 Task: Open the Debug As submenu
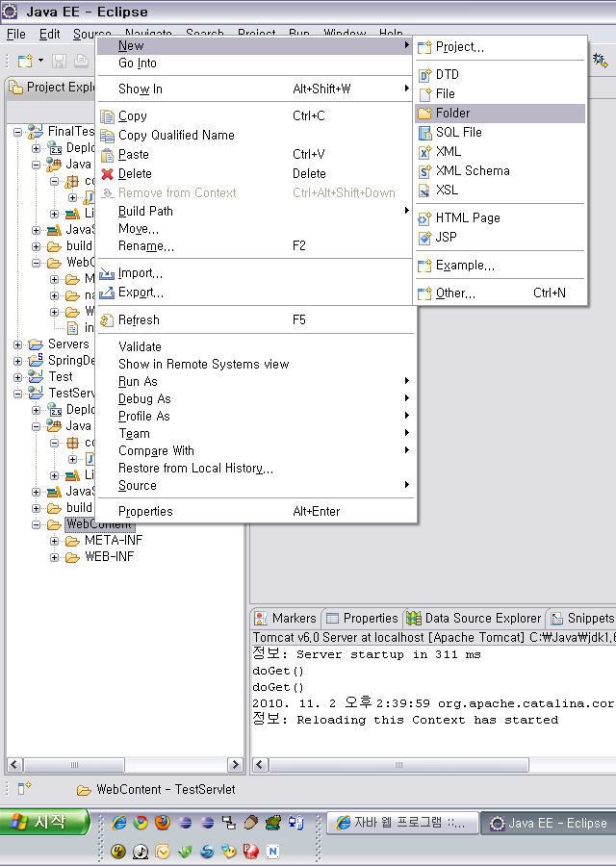(255, 398)
